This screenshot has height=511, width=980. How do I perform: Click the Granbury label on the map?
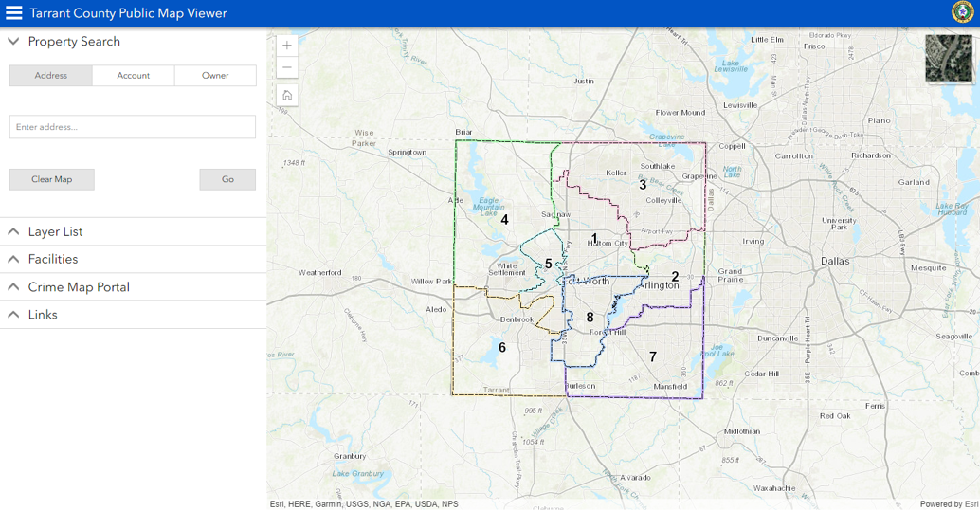pyautogui.click(x=350, y=457)
